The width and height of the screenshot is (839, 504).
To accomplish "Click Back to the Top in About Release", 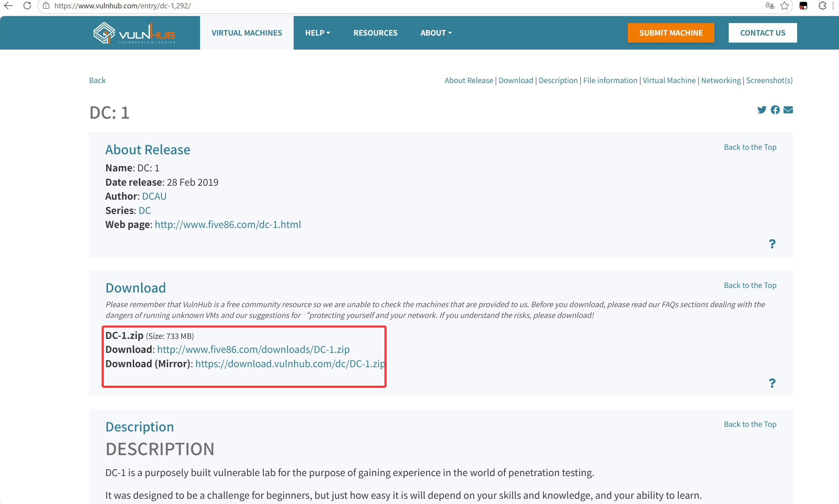I will coord(750,147).
